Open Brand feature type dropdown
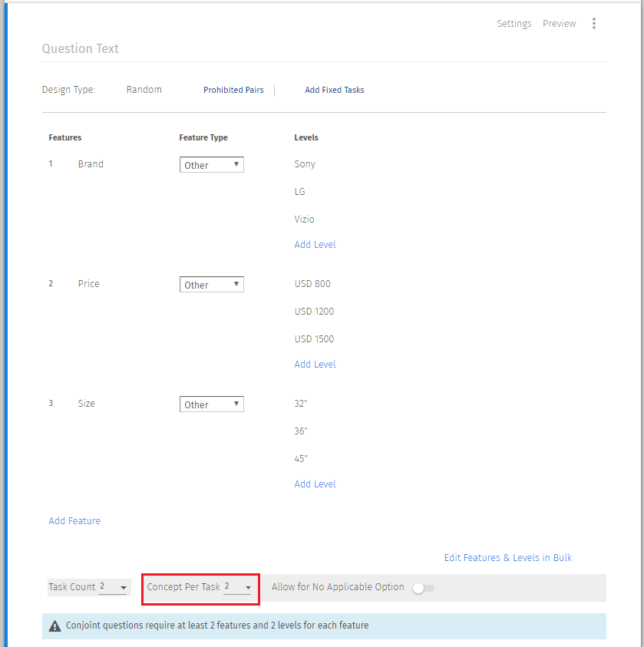Viewport: 644px width, 647px height. point(211,165)
